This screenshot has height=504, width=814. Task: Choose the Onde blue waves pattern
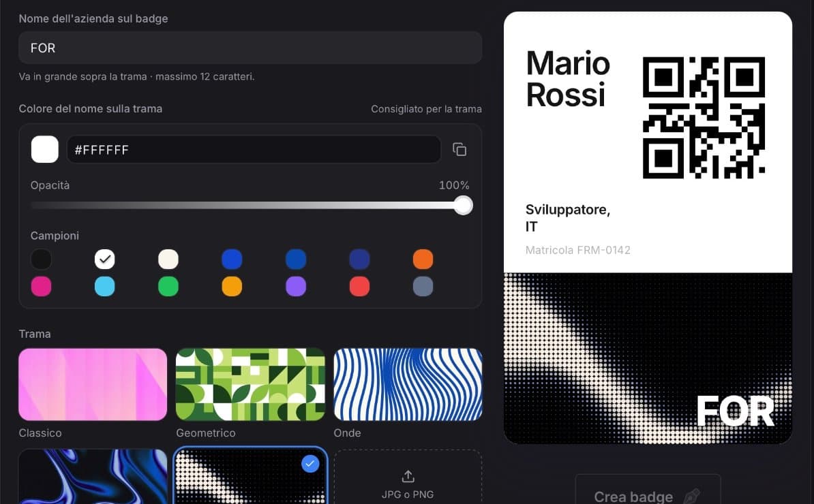pyautogui.click(x=408, y=384)
